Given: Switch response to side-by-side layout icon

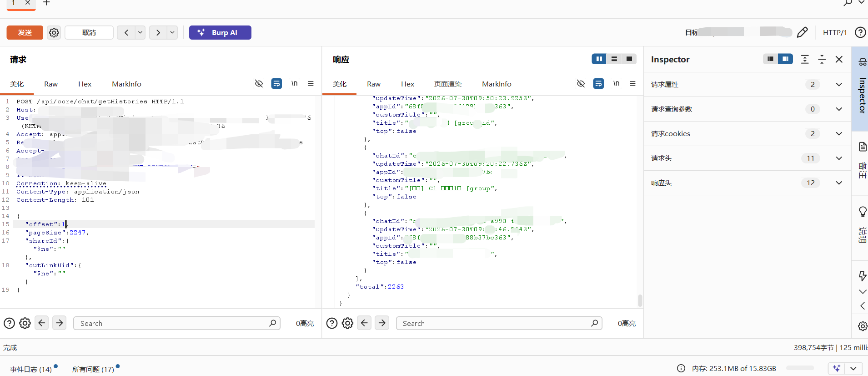Looking at the screenshot, I should click(x=599, y=59).
